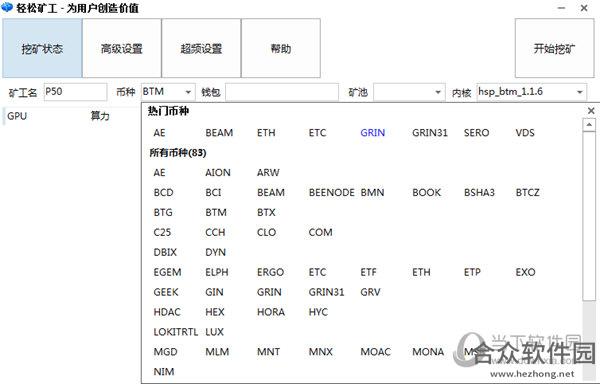Screen dimensions: 600x384
Task: Choose BCI coin
Action: (x=213, y=192)
